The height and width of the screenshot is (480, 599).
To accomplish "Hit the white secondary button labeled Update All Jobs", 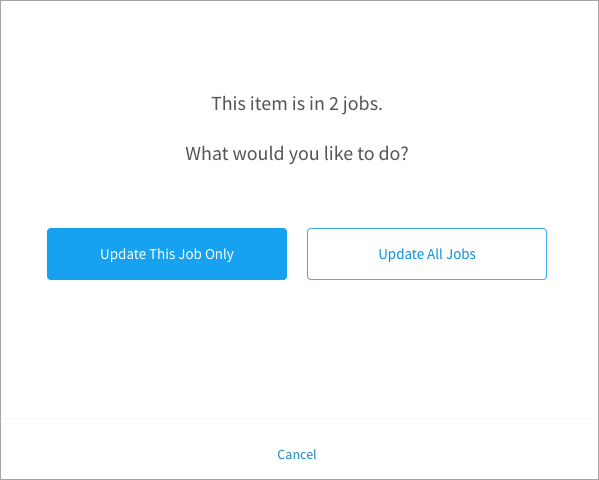I will click(x=427, y=254).
